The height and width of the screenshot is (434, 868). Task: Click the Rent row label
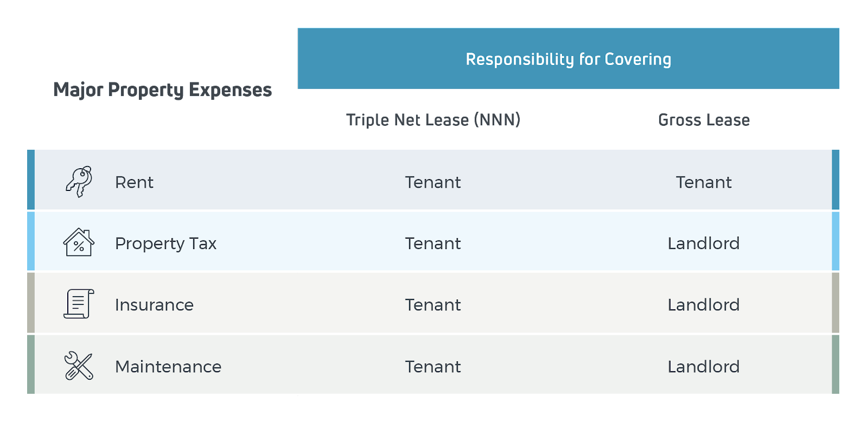134,182
